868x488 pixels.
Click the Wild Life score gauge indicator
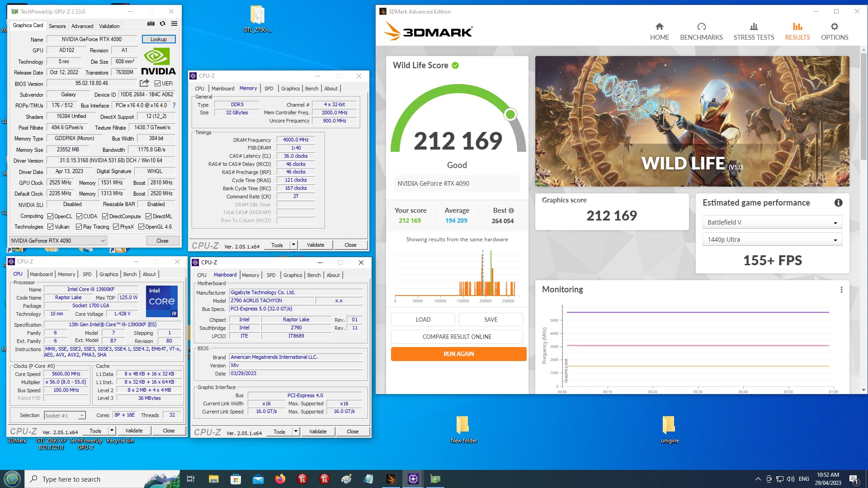(510, 114)
